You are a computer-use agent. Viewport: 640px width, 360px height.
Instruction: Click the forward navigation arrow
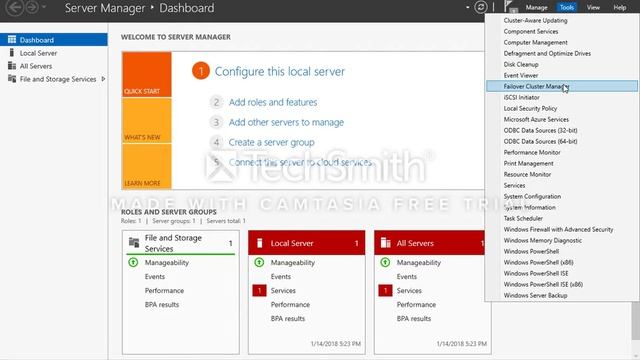point(32,7)
